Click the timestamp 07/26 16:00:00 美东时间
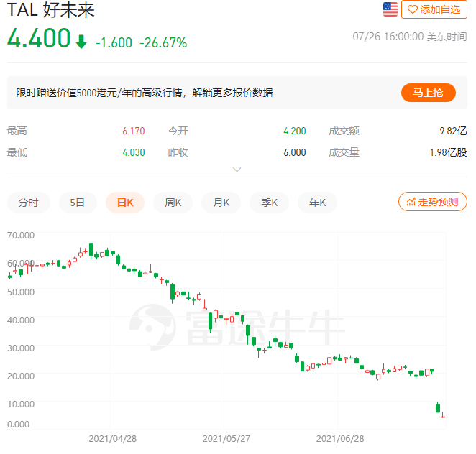The width and height of the screenshot is (476, 454). (x=410, y=37)
